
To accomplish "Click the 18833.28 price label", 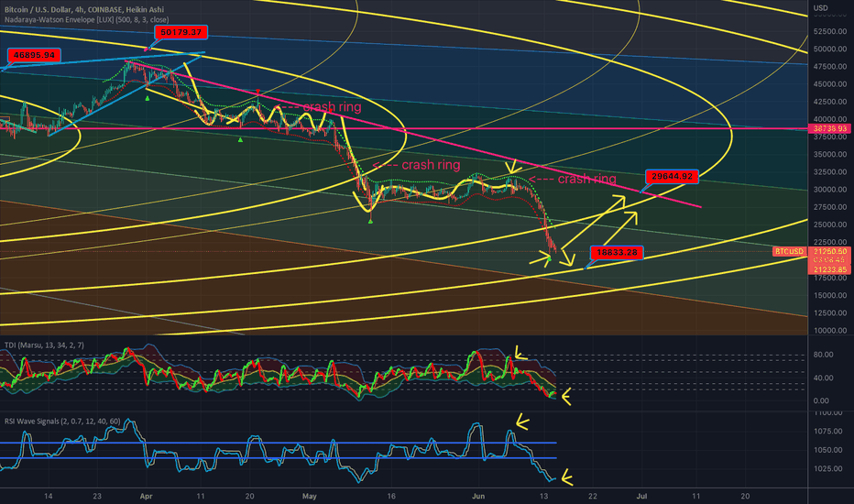I will (x=617, y=253).
